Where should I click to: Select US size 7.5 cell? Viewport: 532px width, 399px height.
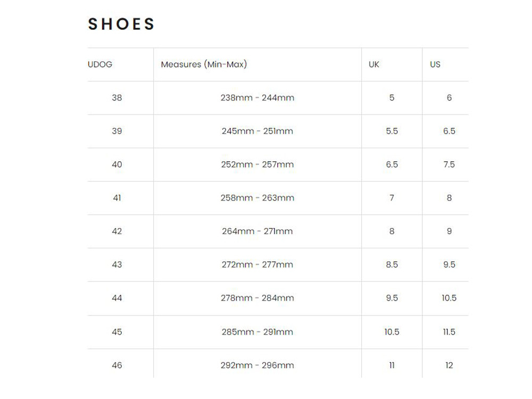[x=449, y=164]
